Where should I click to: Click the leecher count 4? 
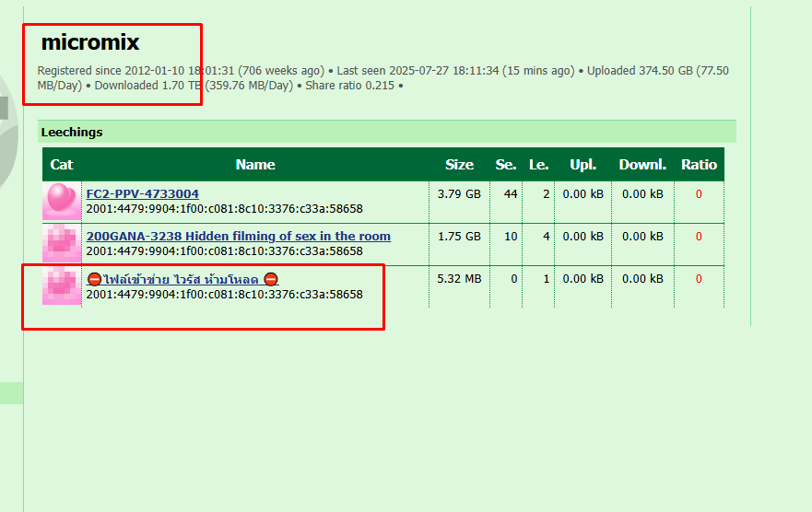click(x=546, y=237)
